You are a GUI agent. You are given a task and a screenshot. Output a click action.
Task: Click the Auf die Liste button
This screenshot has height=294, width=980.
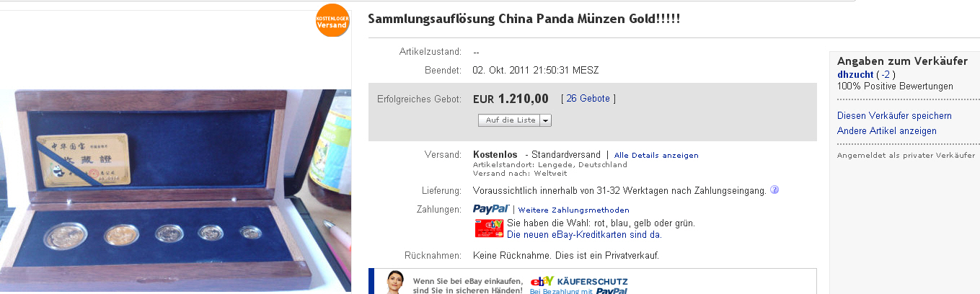pyautogui.click(x=509, y=120)
